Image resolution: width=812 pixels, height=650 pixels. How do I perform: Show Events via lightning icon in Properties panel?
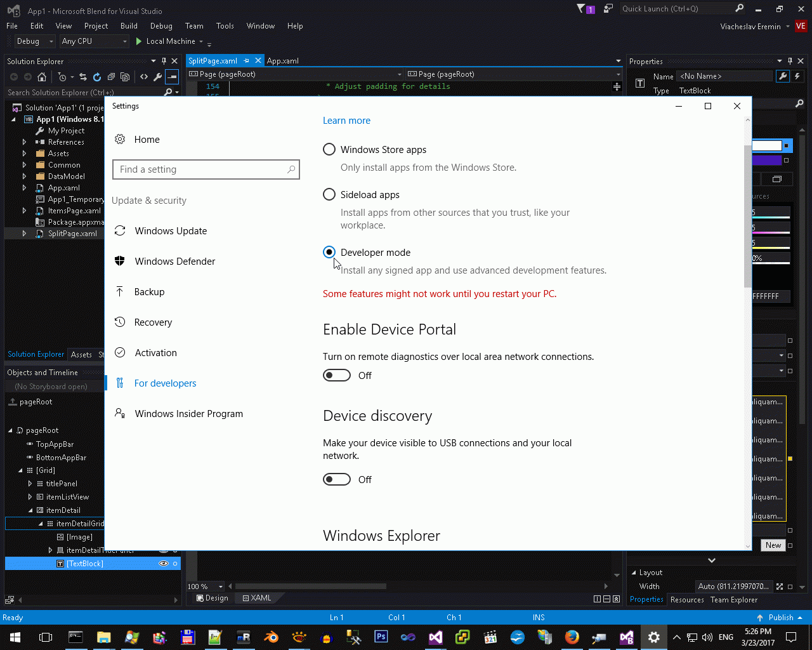click(797, 76)
